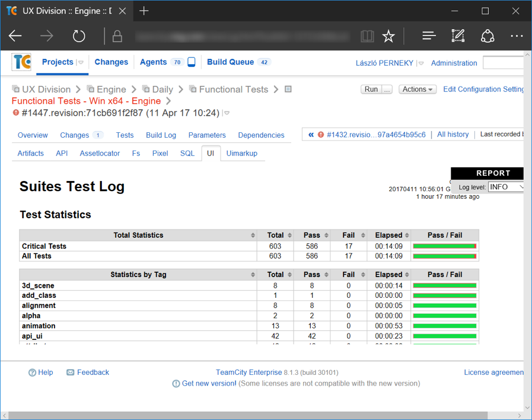Click the api_ui green pass bar
Screen dimensions: 532x420
[444, 336]
